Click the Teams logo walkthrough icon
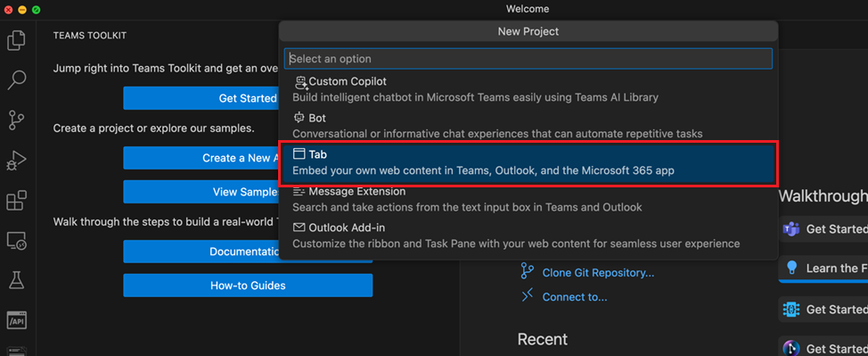The height and width of the screenshot is (356, 868). (791, 228)
